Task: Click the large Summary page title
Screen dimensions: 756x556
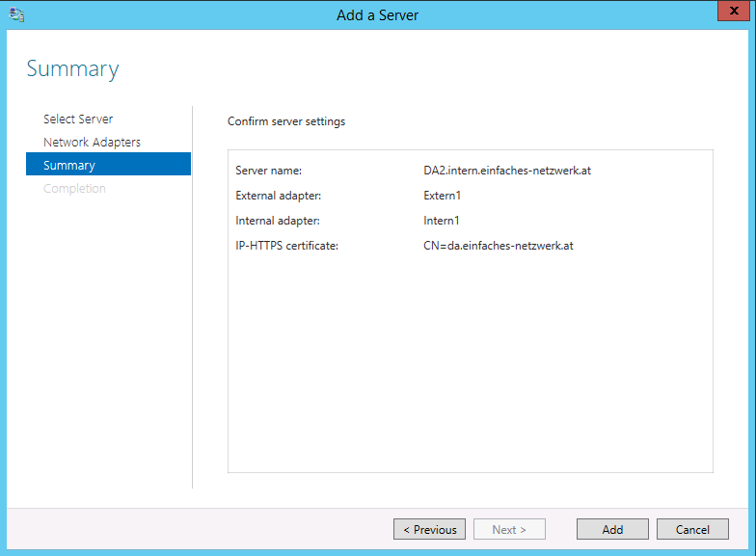Action: pos(73,69)
